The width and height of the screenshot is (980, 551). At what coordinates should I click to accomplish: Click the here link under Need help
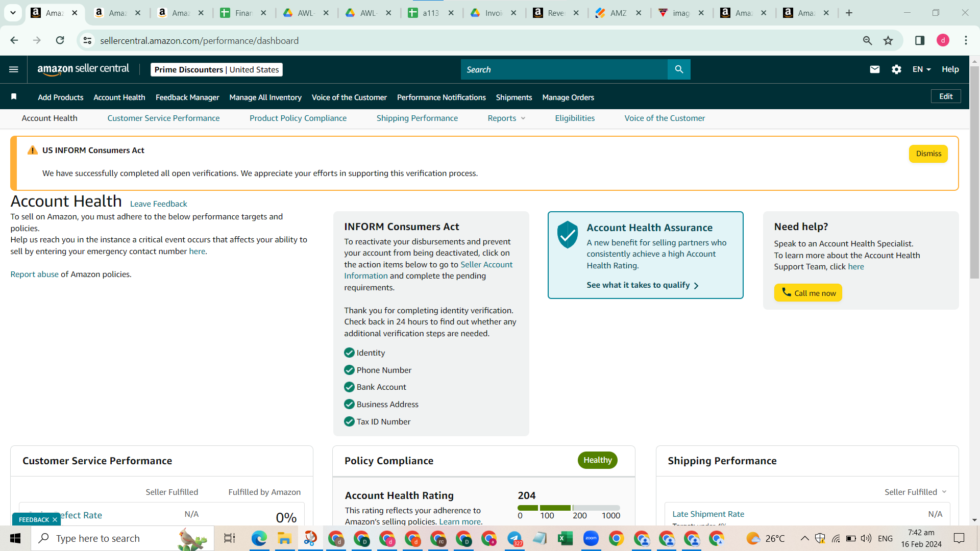[856, 267]
